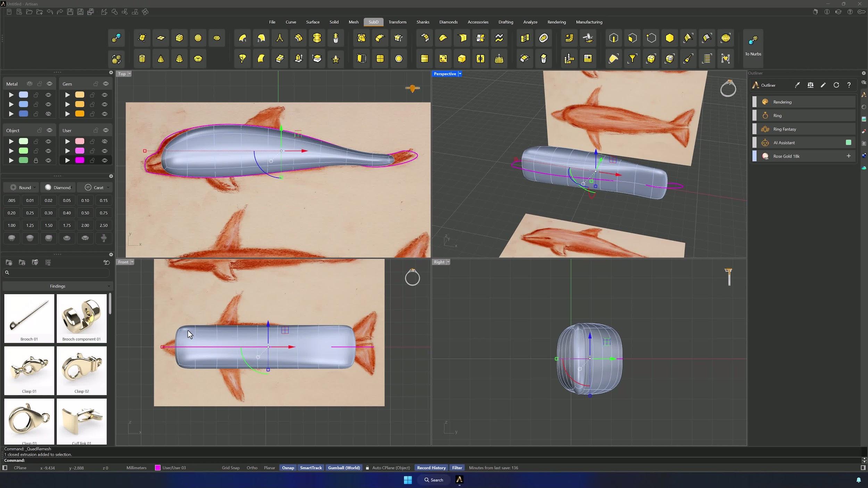The image size is (868, 488).
Task: Create a SubD cone primitive
Action: pyautogui.click(x=161, y=59)
